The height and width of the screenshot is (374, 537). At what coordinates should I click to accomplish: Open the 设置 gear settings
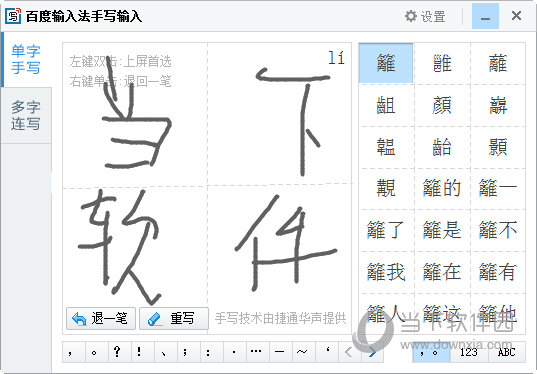click(x=425, y=16)
